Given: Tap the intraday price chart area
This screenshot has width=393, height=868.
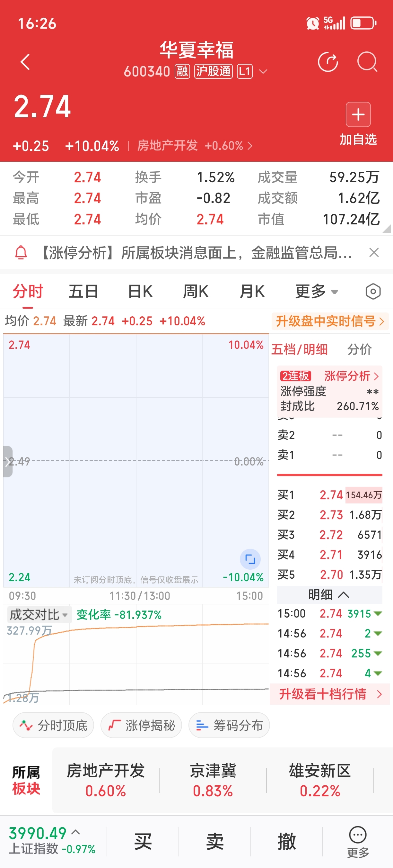Looking at the screenshot, I should pos(136,461).
